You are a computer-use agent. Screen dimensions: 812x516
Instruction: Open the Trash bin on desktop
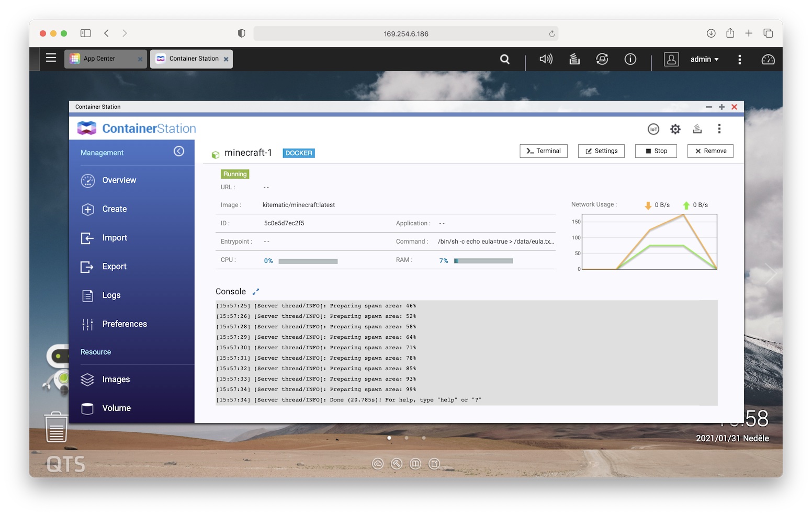point(56,427)
